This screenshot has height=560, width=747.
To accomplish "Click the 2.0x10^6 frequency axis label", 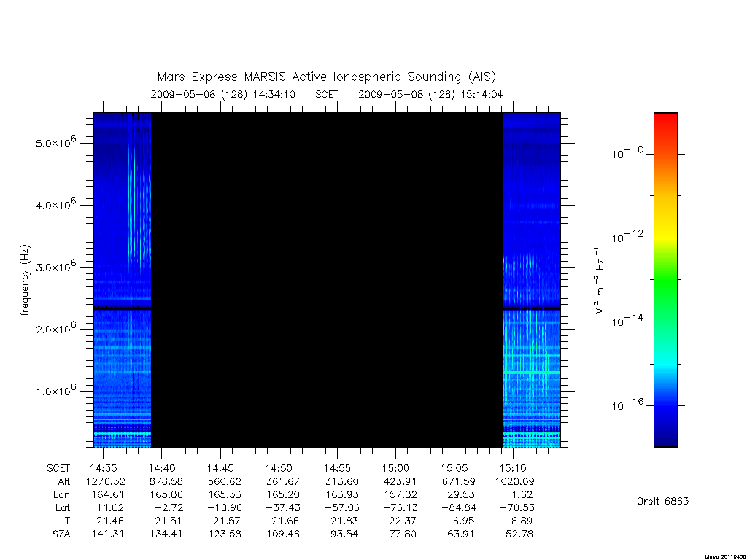I will [x=55, y=329].
